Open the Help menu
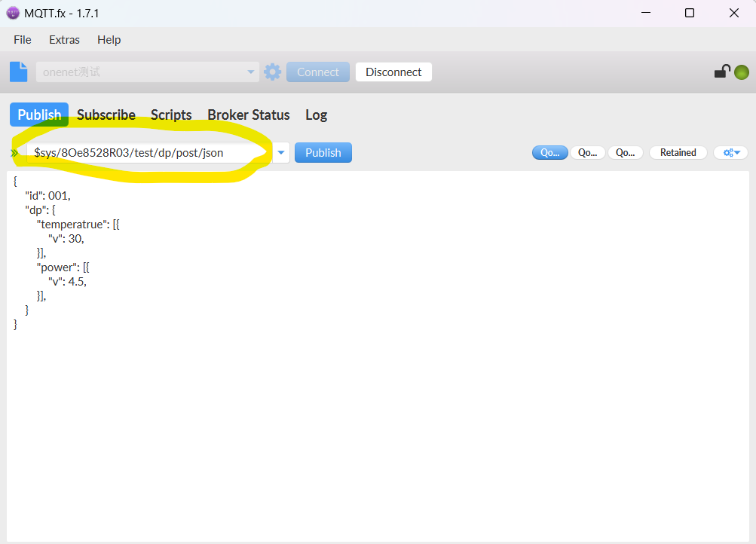 pos(109,39)
